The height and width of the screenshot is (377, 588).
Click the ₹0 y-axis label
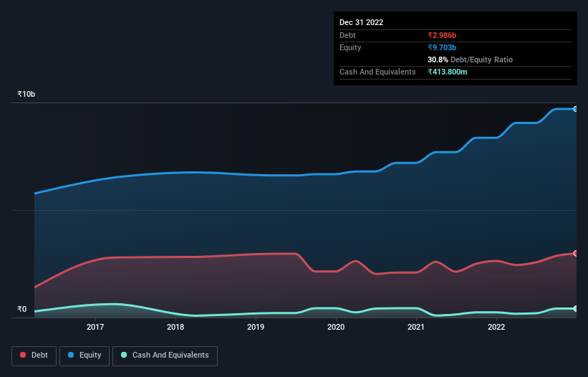22,309
